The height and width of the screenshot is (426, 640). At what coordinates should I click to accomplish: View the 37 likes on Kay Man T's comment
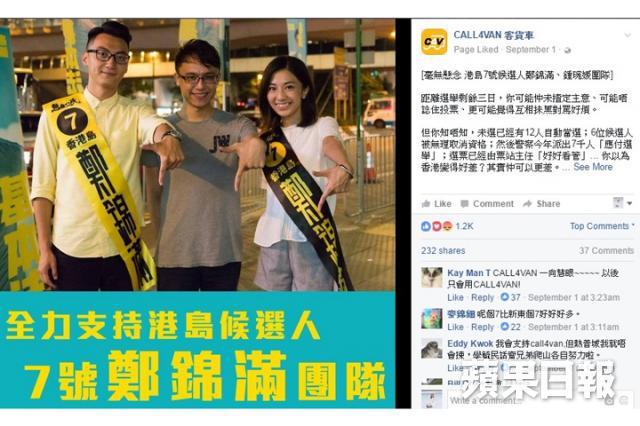511,297
